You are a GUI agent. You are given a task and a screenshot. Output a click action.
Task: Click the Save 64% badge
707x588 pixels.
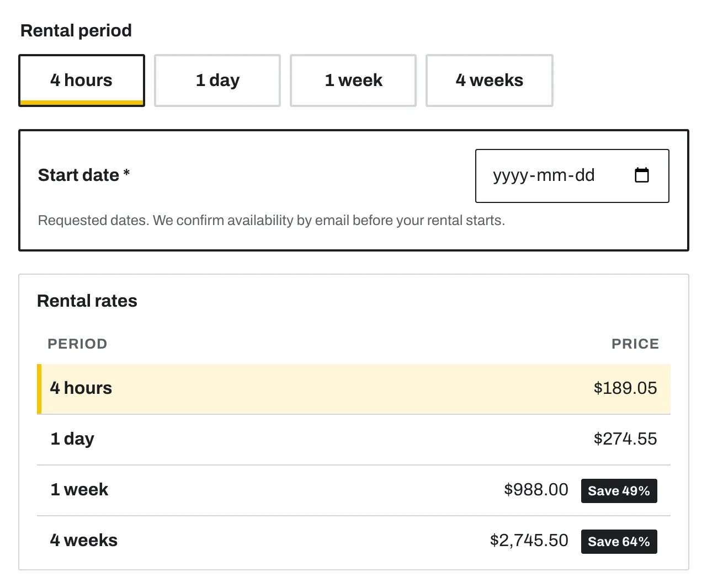point(619,542)
